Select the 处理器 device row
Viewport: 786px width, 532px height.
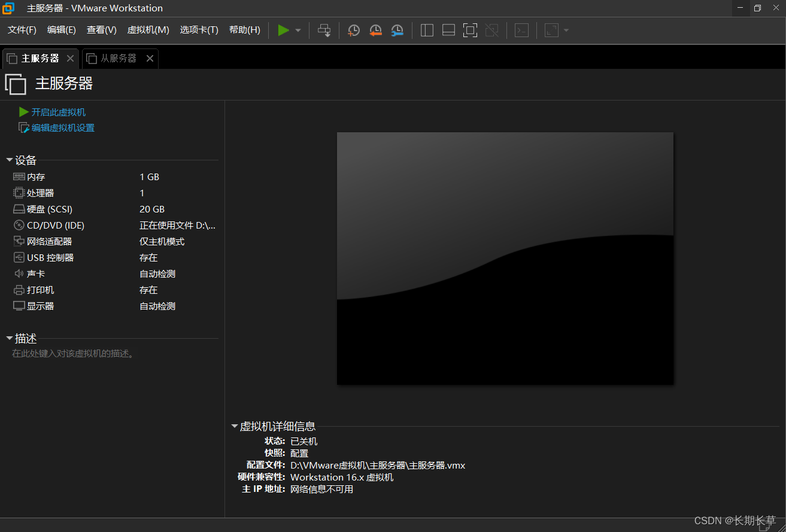[114, 193]
